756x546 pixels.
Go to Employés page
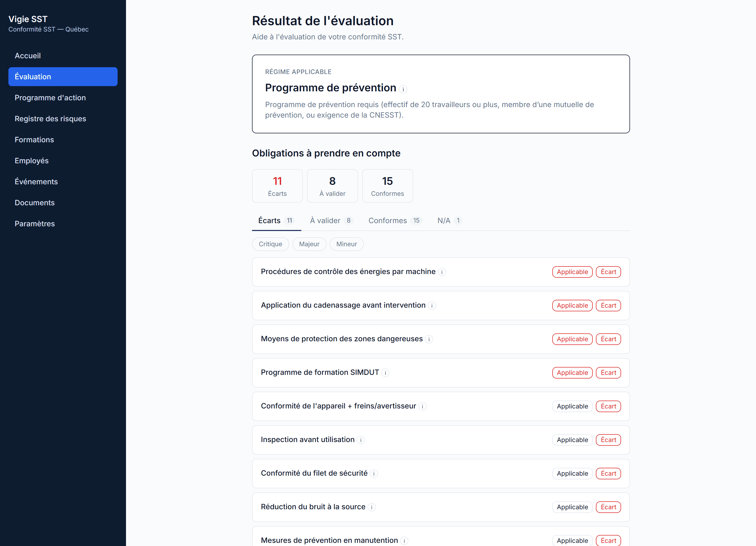point(63,161)
